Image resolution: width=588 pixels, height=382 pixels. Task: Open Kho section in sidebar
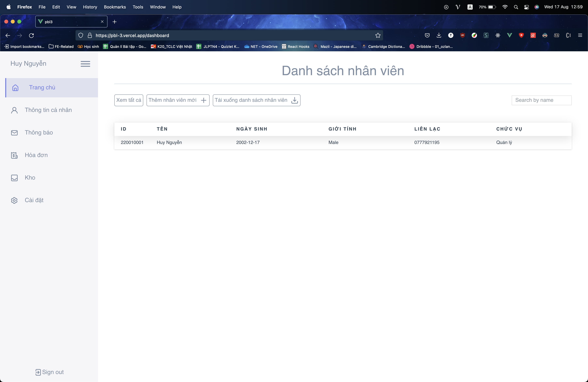30,178
